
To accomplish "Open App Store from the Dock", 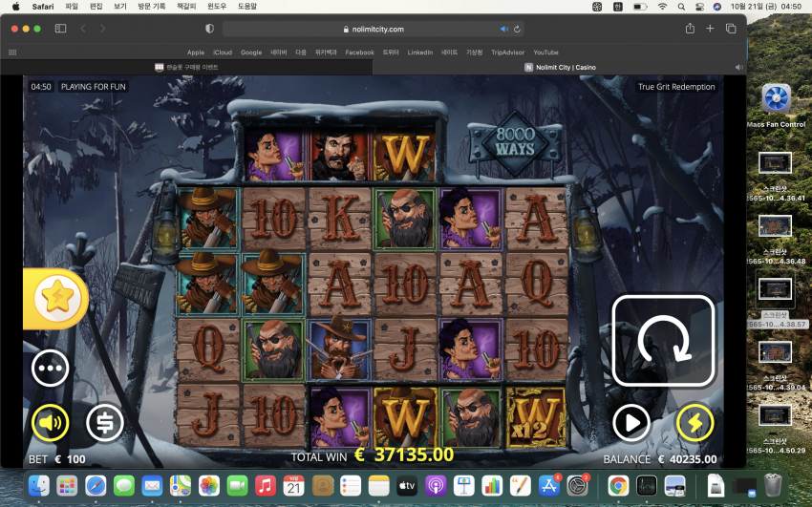I will [548, 486].
